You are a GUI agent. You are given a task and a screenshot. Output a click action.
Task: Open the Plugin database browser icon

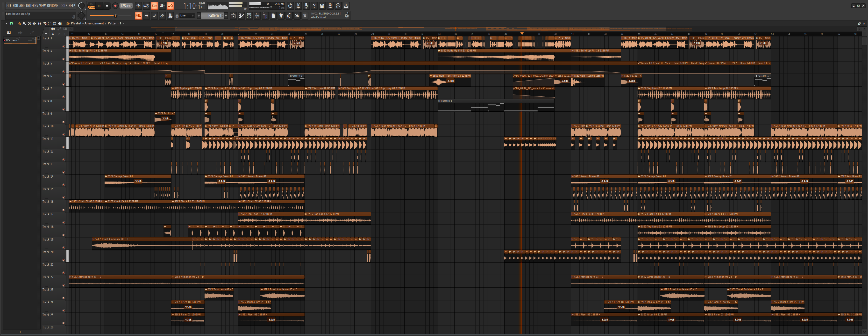click(281, 15)
